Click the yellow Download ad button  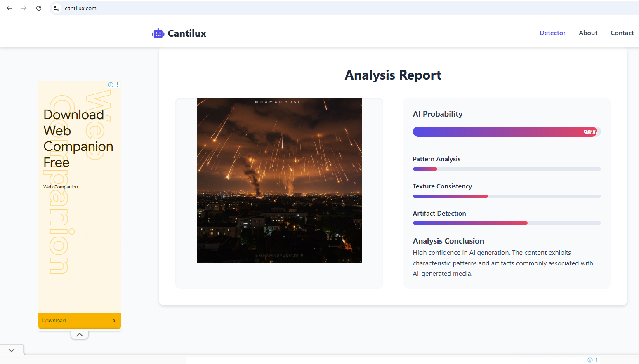coord(74,321)
